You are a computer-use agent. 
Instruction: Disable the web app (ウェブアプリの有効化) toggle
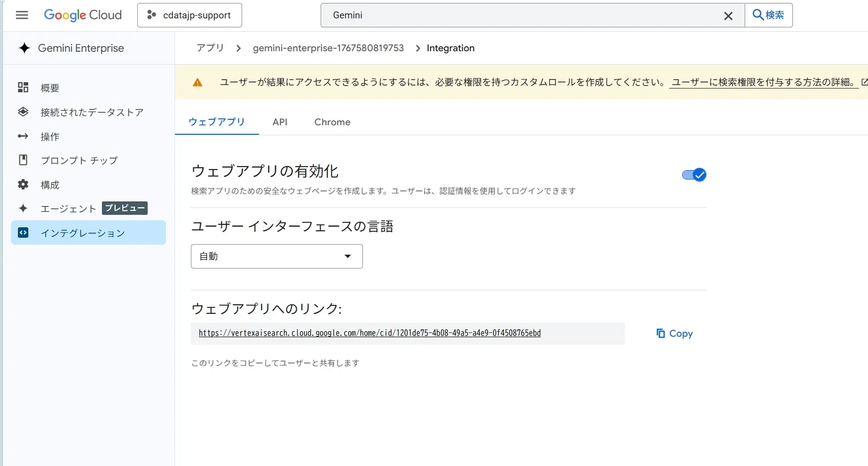point(694,175)
